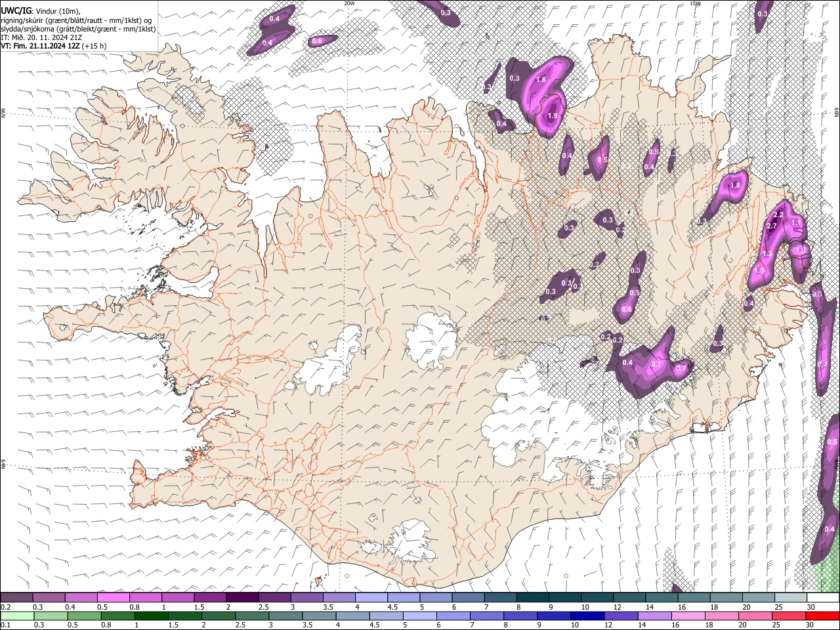The image size is (840, 630).
Task: Click the pale green 0.1 rain legend swatch
Action: 18,616
